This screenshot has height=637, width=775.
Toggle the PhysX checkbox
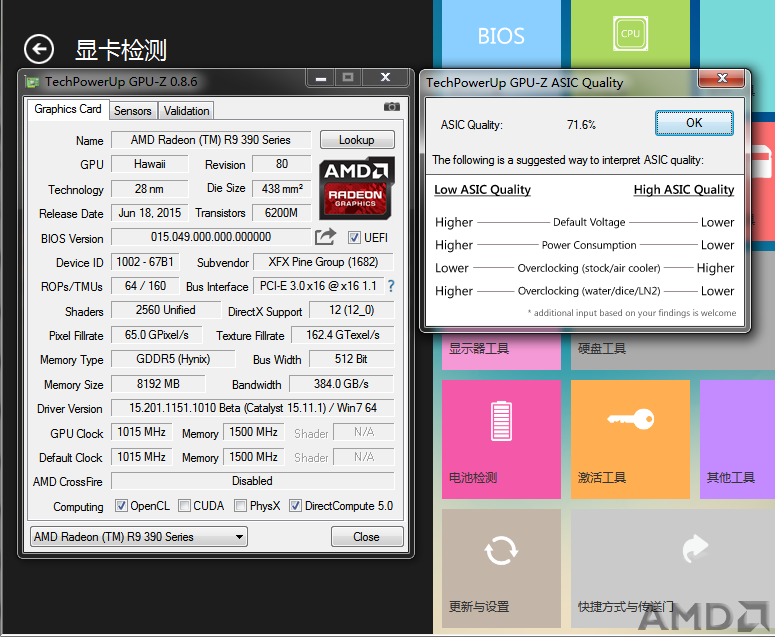[241, 506]
